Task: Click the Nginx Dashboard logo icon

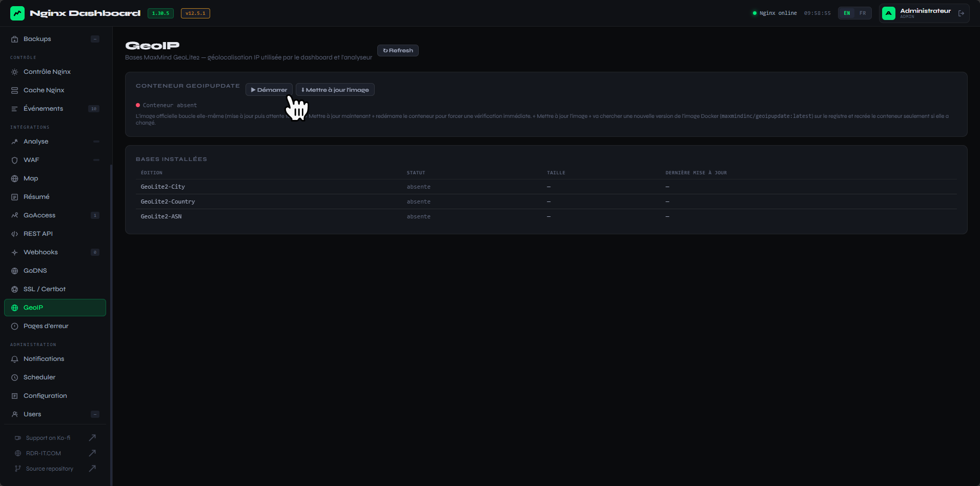Action: [x=17, y=13]
